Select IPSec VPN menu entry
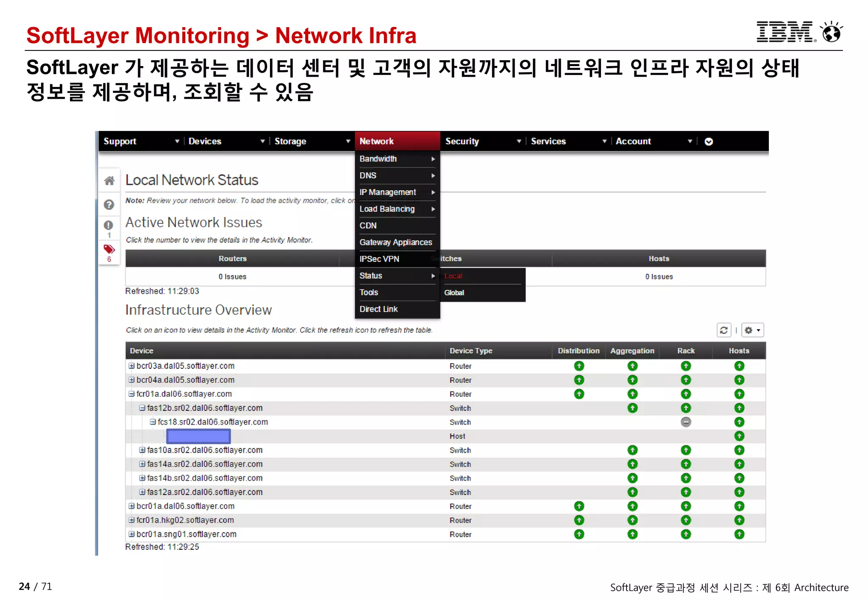 coord(397,259)
